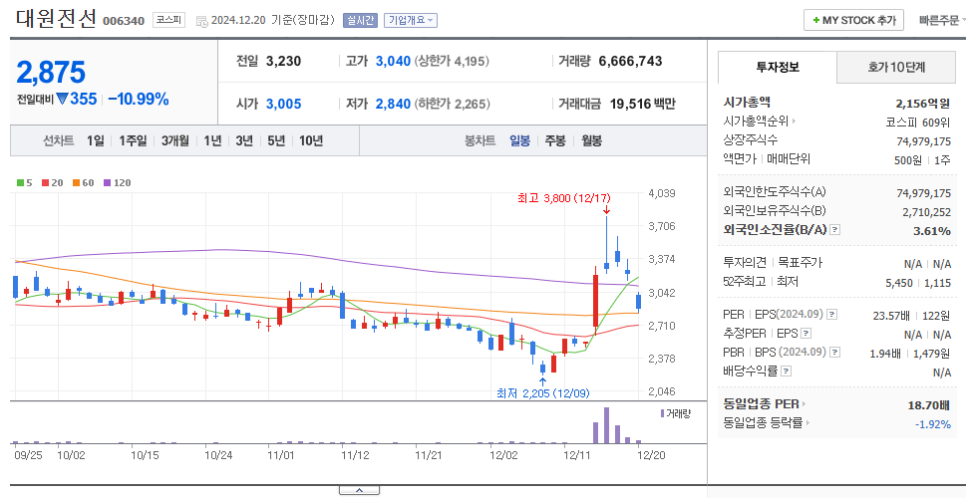This screenshot has width=966, height=498.
Task: Click the 저가 value 2,840
Action: [392, 104]
